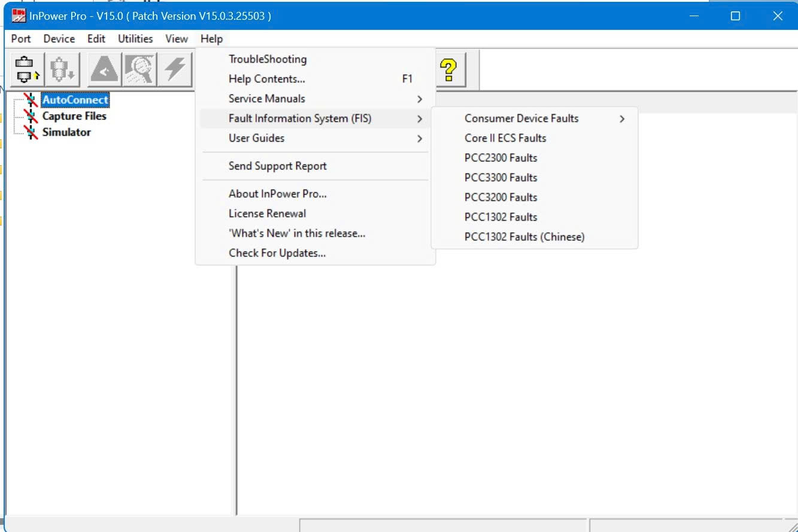This screenshot has height=532, width=798.
Task: Open the PCC1302 Faults entry without Chinese
Action: tap(534, 217)
